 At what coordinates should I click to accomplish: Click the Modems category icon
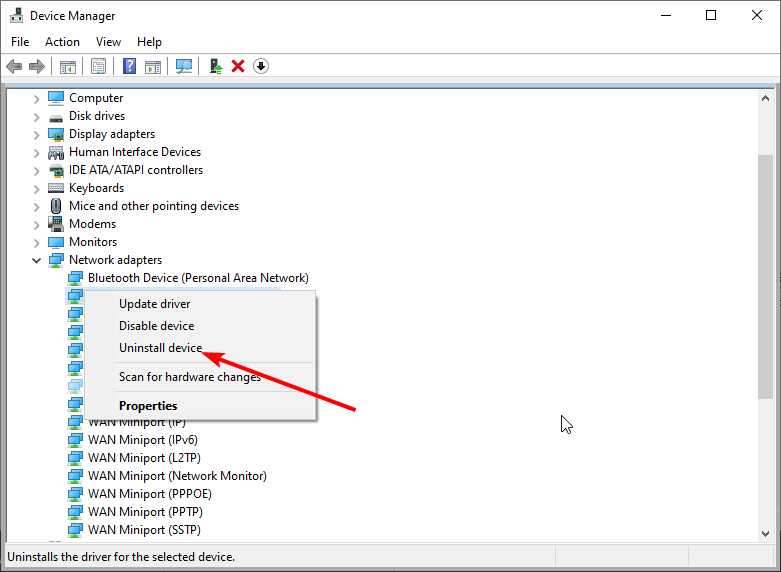coord(56,224)
